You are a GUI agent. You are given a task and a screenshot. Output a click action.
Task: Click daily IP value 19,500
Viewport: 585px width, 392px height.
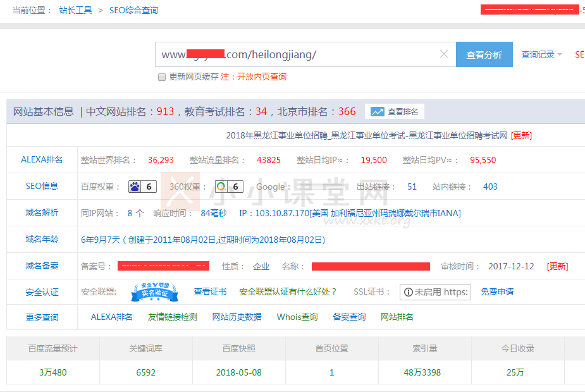click(x=374, y=160)
